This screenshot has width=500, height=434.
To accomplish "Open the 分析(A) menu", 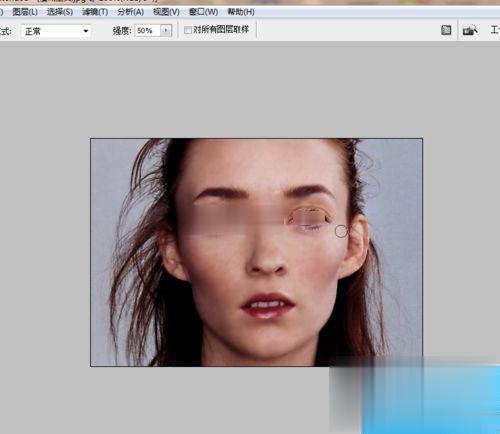I will [x=130, y=12].
